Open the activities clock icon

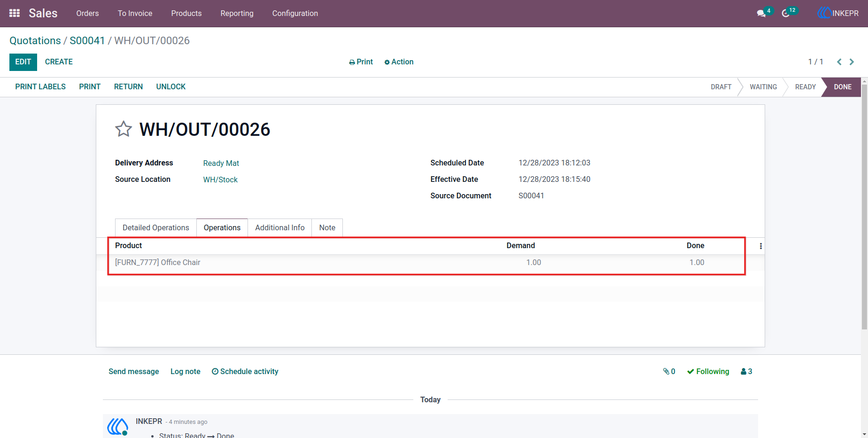tap(786, 14)
